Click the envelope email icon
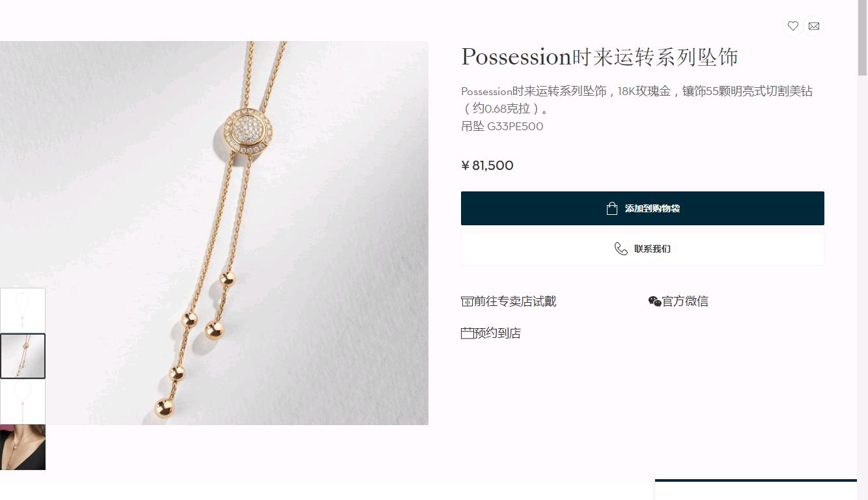The width and height of the screenshot is (868, 500). point(814,26)
